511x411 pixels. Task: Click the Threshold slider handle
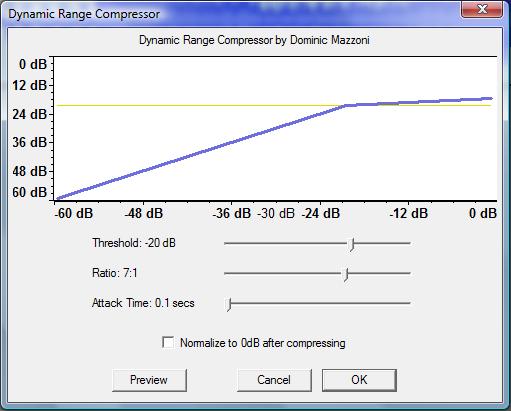click(351, 245)
